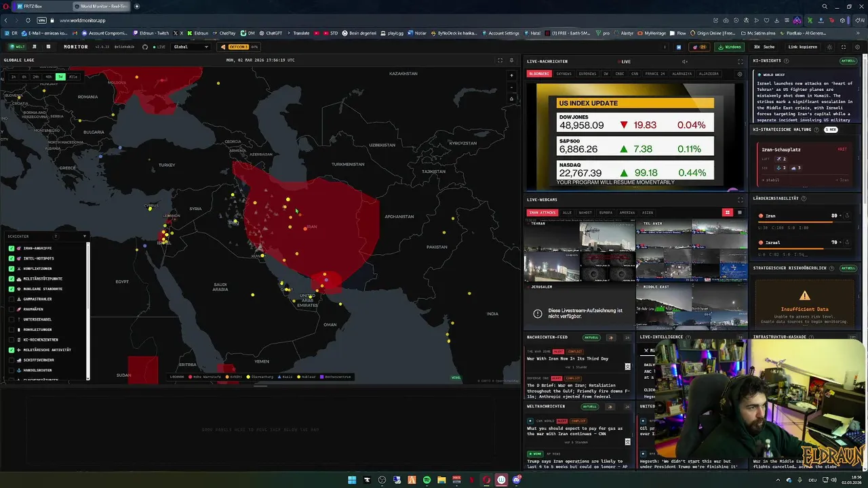Uncheck the Nukleare Standorte layer
The width and height of the screenshot is (868, 488).
point(12,289)
